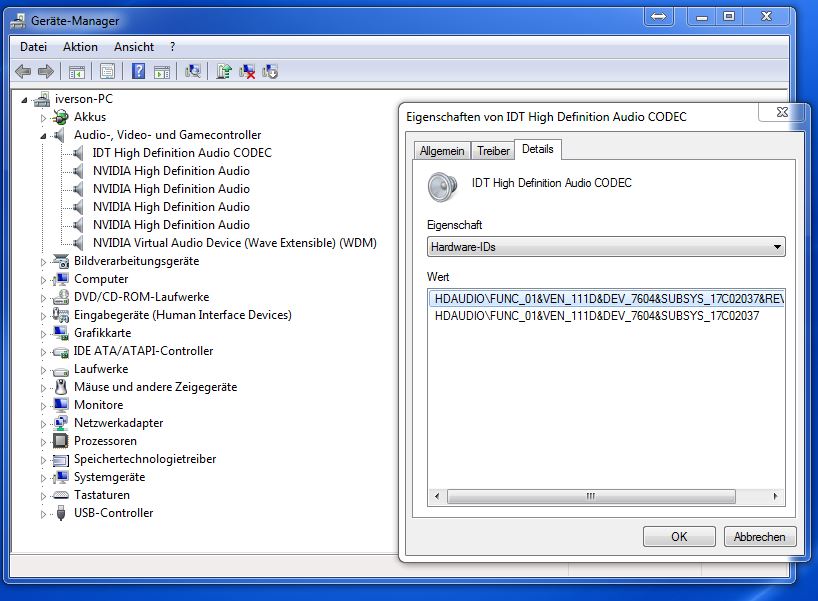This screenshot has width=818, height=601.
Task: Click the Wert list scroll-right arrow
Action: [776, 496]
